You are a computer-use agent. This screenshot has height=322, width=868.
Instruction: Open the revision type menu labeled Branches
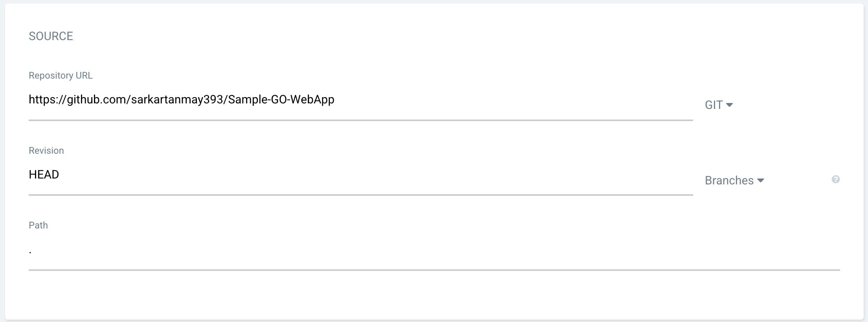point(734,180)
